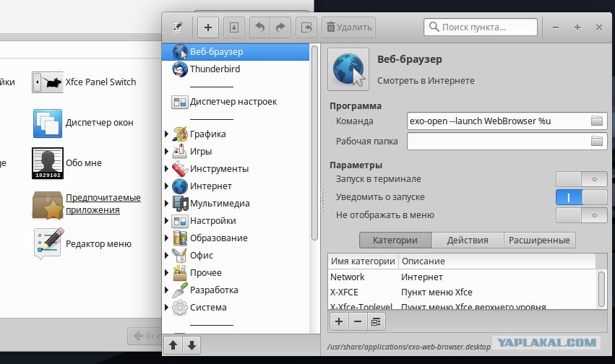615x364 pixels.
Task: Click the Описание column header
Action: (x=497, y=261)
